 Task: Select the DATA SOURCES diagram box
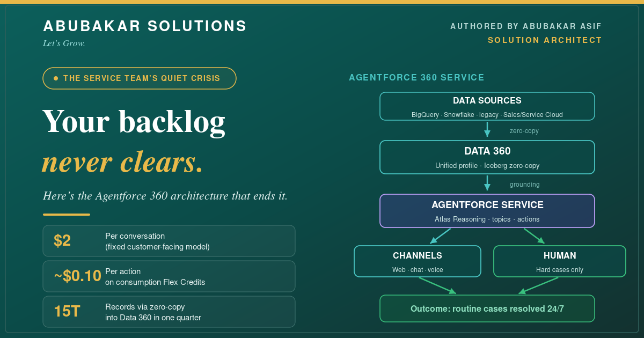tap(487, 106)
